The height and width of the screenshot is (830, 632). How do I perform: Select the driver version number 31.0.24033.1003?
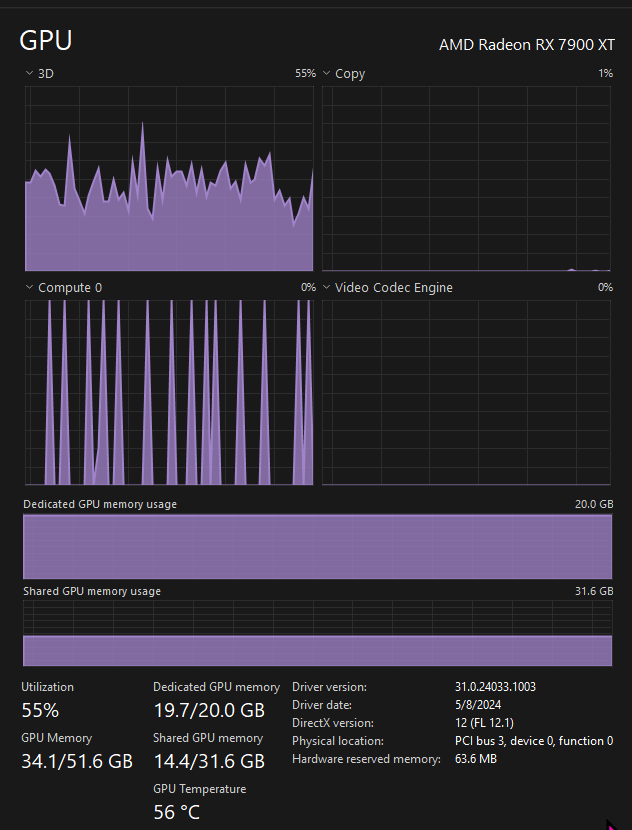pos(495,687)
